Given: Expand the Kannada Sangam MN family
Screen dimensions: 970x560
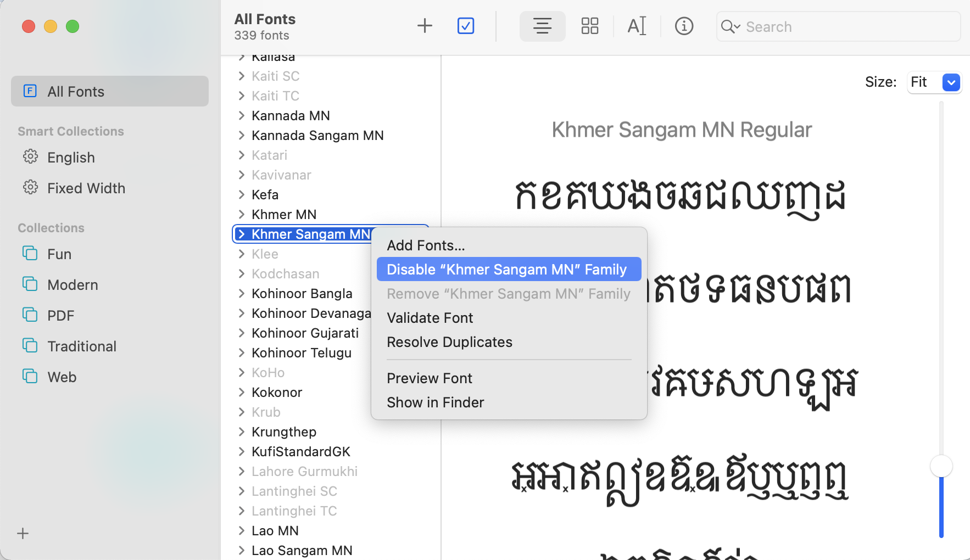Looking at the screenshot, I should [x=241, y=136].
